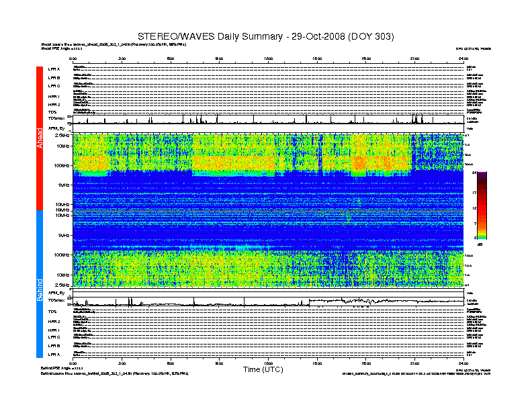Click the 21:00 tick on the bottom time axis
The width and height of the screenshot is (532, 411).
415,363
